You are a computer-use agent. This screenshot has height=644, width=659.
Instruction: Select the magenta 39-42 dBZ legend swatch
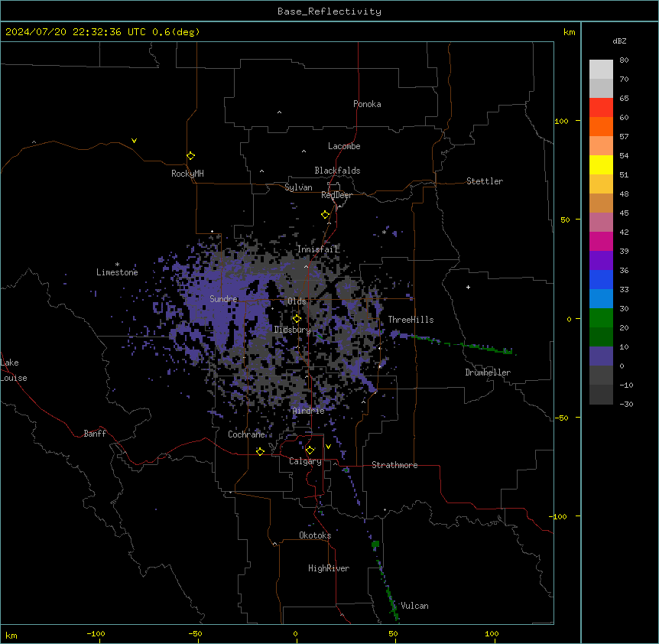601,241
